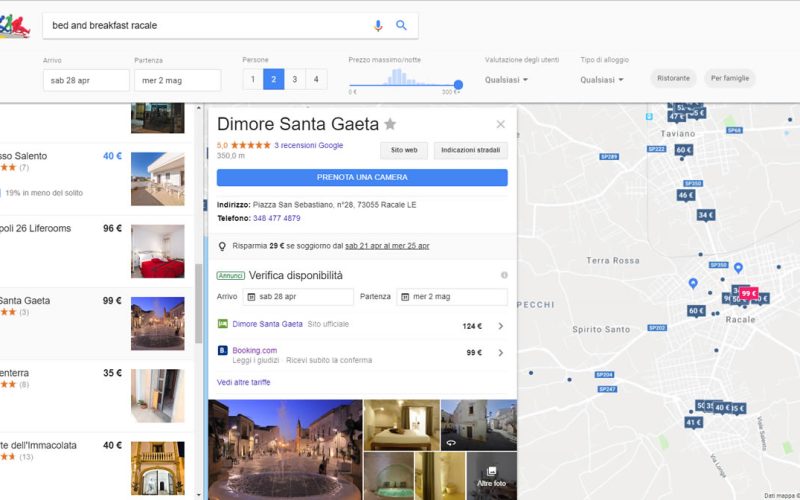Open calendar icon in panel Arrivo field
Screen dimensions: 800x500
[x=252, y=296]
